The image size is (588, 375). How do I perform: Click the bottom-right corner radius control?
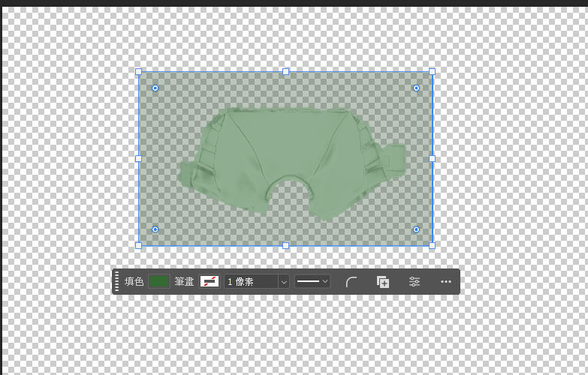(416, 229)
